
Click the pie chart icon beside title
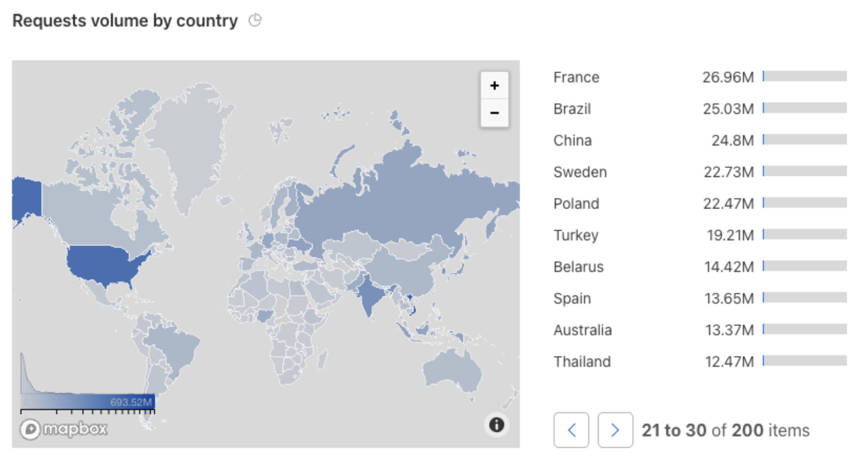(x=255, y=20)
